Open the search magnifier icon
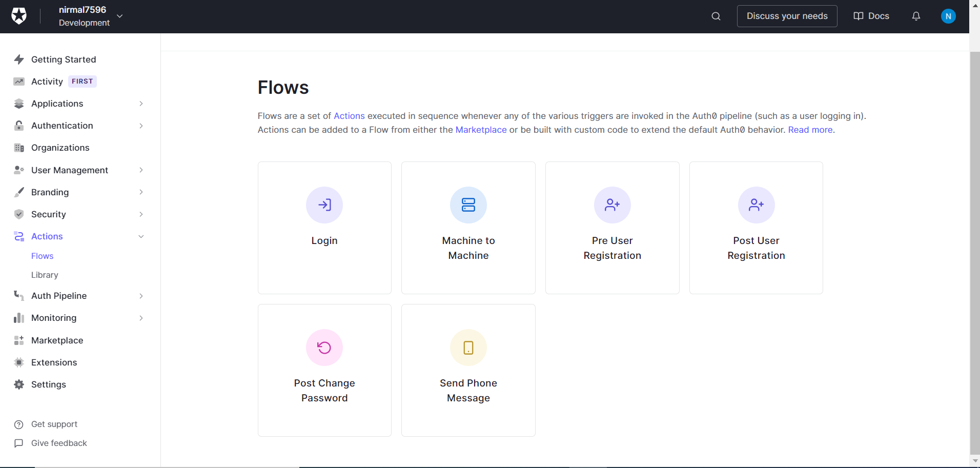980x468 pixels. 716,16
